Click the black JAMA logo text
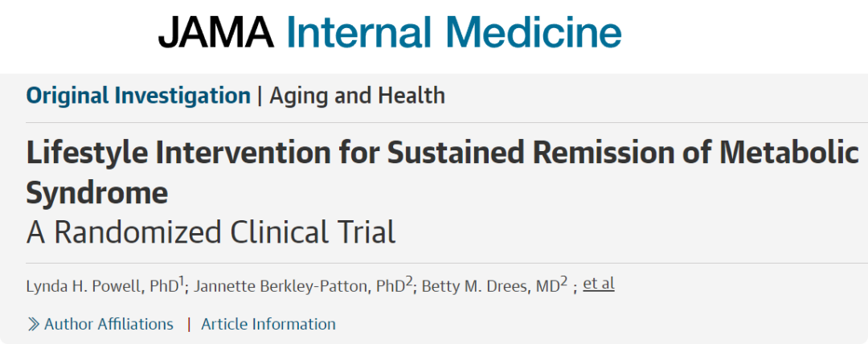The image size is (868, 344). tap(215, 34)
